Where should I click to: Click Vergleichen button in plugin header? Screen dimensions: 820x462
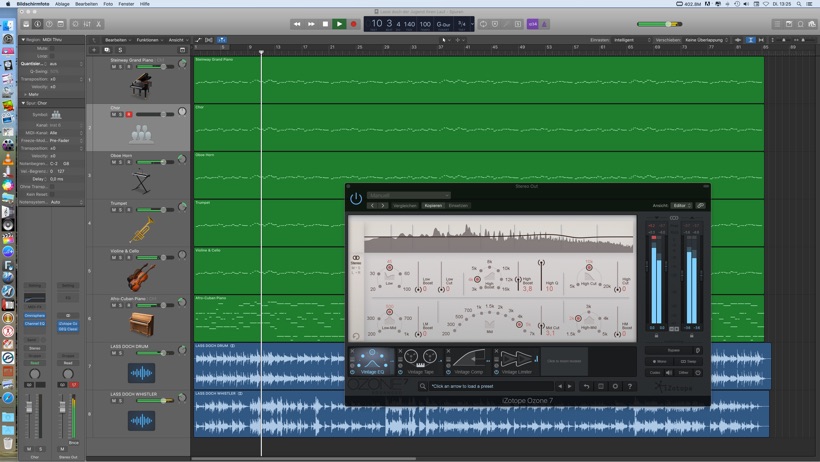click(x=405, y=206)
